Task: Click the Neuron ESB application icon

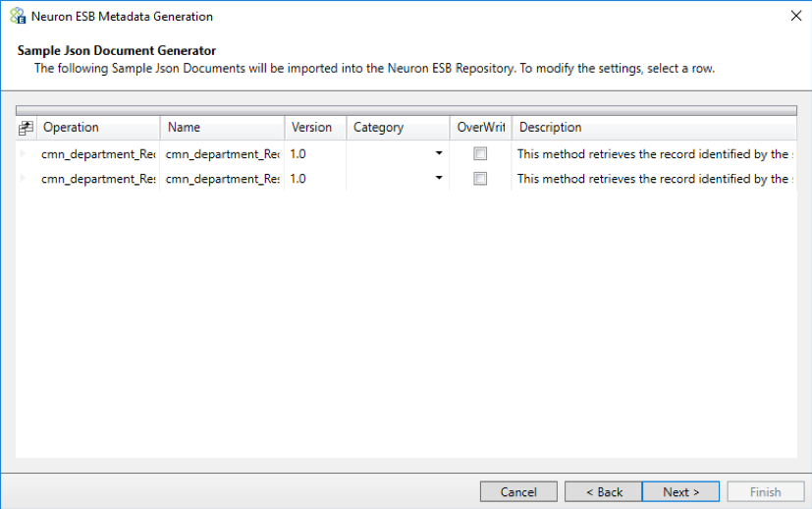Action: coord(18,16)
